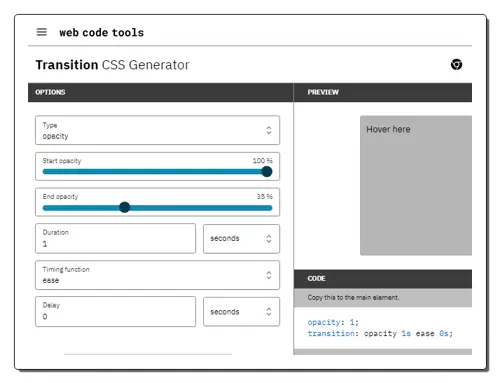
Task: Click the web code tools title
Action: (x=102, y=33)
